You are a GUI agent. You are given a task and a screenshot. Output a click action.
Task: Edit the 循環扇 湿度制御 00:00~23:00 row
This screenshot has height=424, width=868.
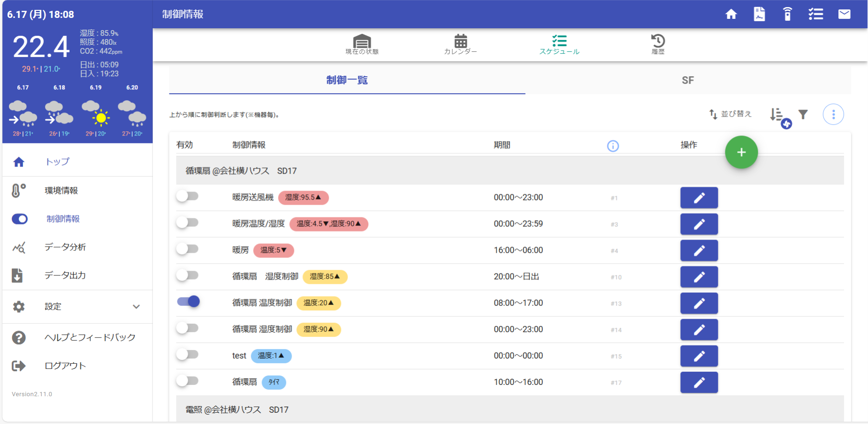(699, 329)
